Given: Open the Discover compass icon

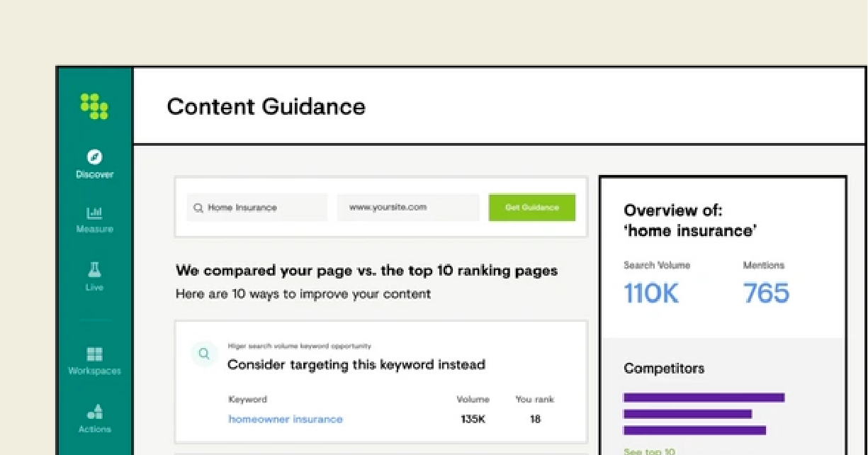Looking at the screenshot, I should pos(94,157).
